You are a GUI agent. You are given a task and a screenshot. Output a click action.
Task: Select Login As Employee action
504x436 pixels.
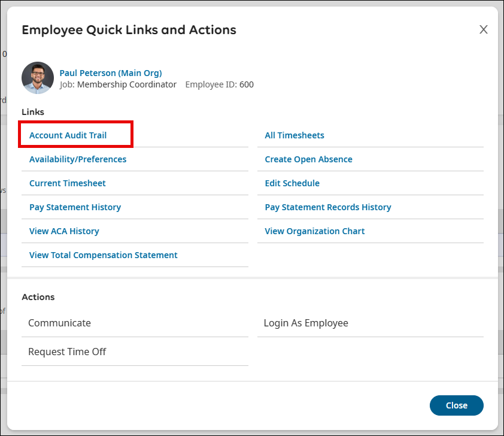pos(306,323)
